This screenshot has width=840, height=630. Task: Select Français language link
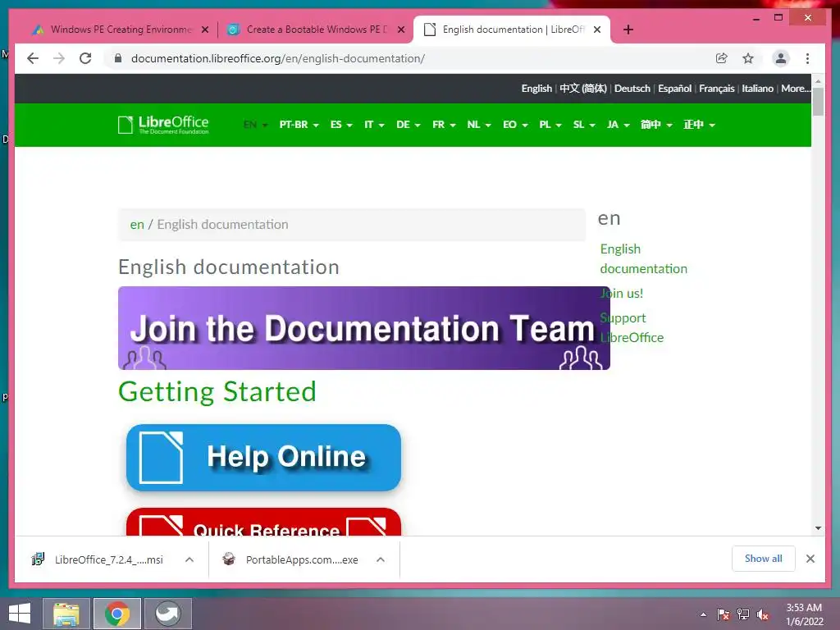point(716,89)
